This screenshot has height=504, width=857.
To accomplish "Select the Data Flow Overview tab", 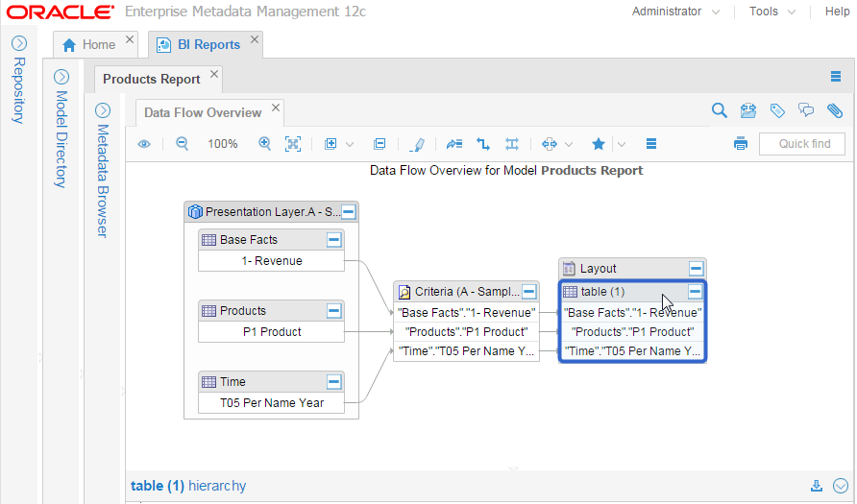I will (x=202, y=112).
